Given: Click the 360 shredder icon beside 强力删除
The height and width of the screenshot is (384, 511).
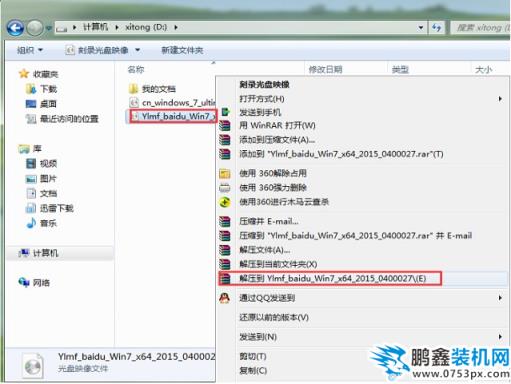Looking at the screenshot, I should tap(225, 188).
